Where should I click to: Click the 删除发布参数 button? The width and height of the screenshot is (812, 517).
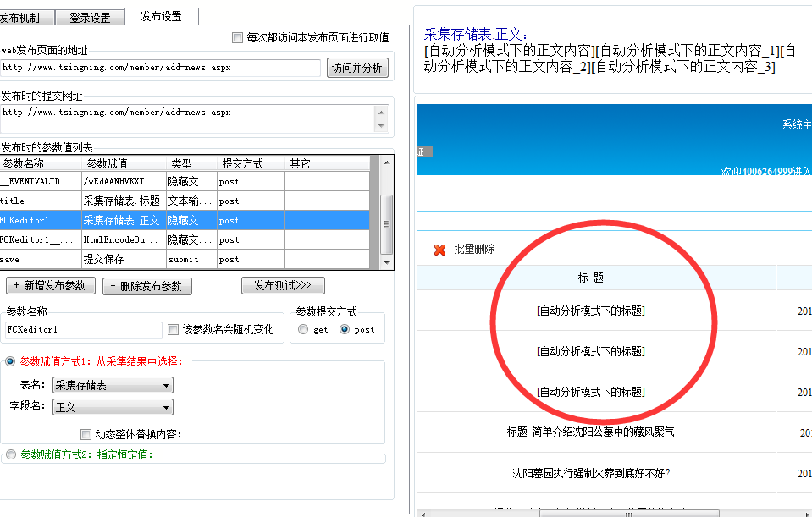(x=147, y=286)
